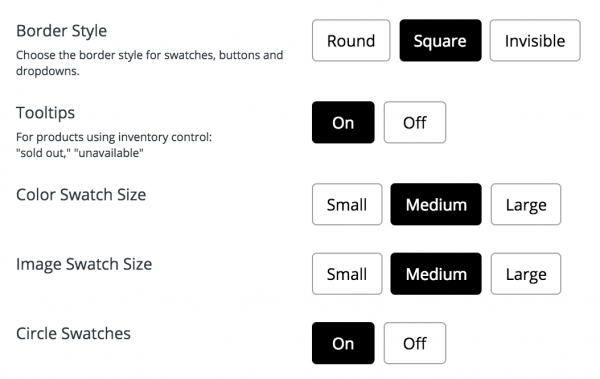
Task: Click the Tooltips setting heading
Action: (46, 113)
